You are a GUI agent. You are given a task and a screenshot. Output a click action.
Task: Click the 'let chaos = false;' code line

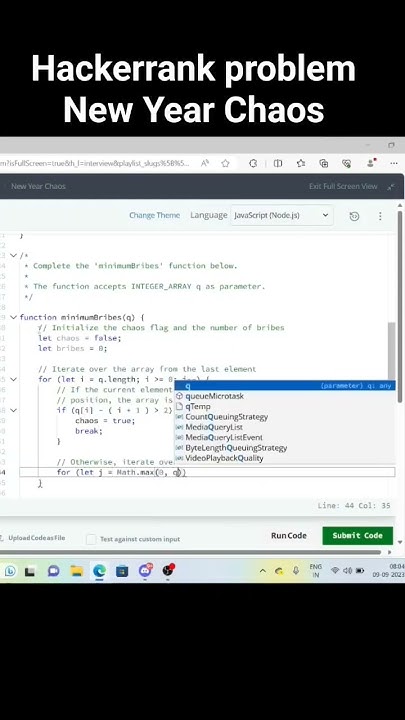79,338
